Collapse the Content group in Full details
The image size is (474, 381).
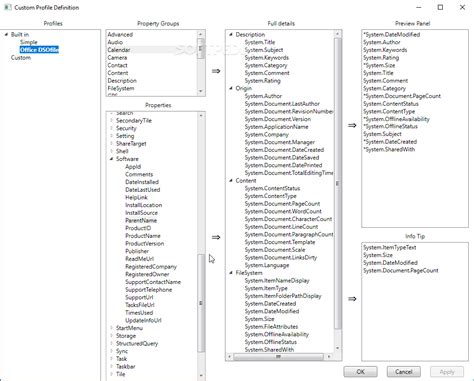[x=231, y=180]
